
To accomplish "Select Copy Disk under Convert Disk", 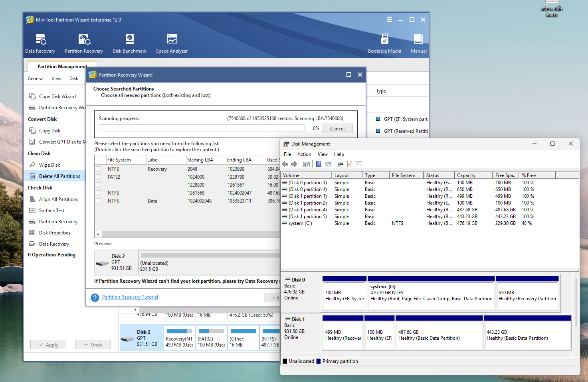I will [x=49, y=131].
